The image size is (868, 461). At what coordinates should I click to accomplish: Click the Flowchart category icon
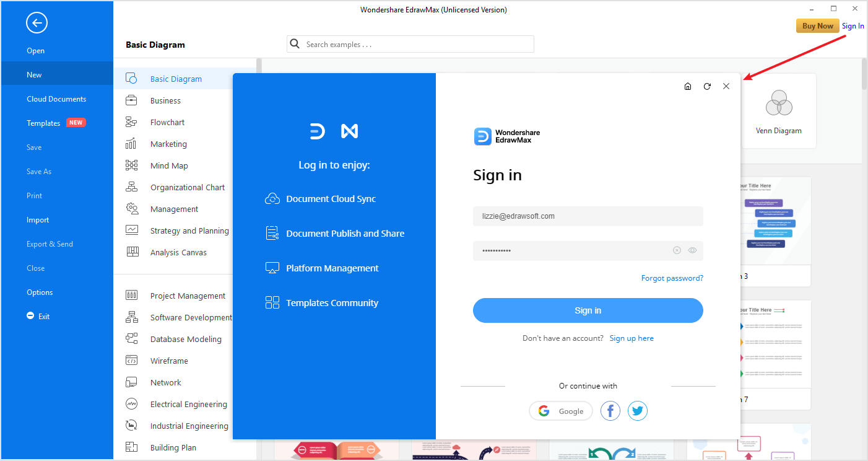point(131,122)
